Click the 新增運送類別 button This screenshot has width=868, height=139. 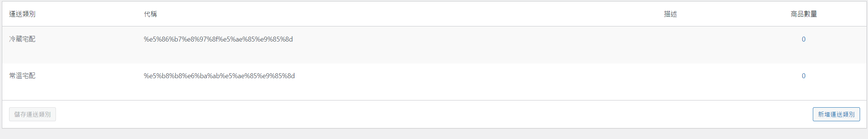(x=836, y=114)
